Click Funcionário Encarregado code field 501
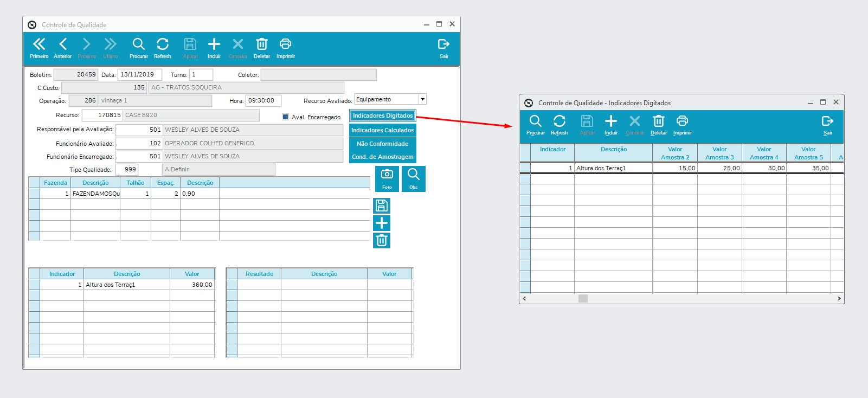Screen dimensions: 868x398 pyautogui.click(x=139, y=157)
